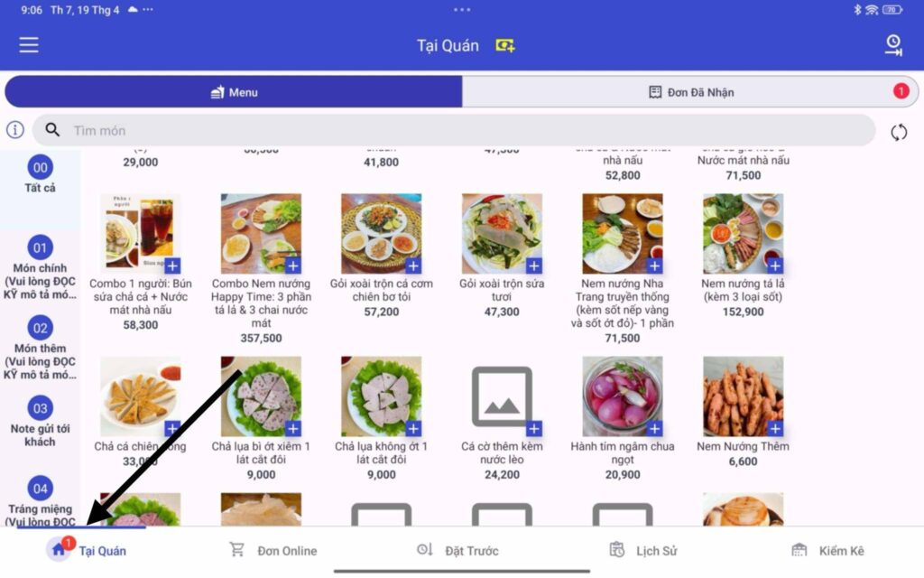The height and width of the screenshot is (578, 924).
Task: Click the refresh menu icon
Action: (899, 132)
